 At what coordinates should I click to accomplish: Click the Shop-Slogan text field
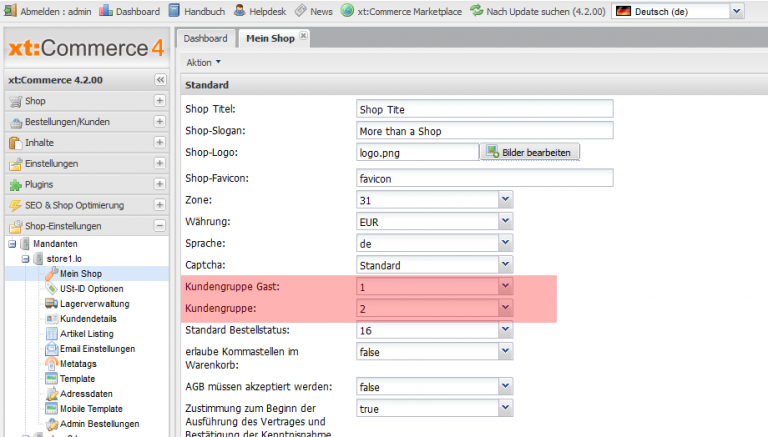(x=484, y=131)
